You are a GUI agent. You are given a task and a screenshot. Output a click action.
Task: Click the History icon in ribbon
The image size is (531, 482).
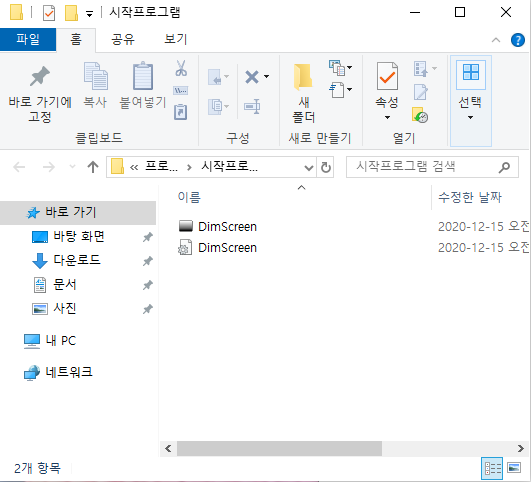[x=420, y=115]
